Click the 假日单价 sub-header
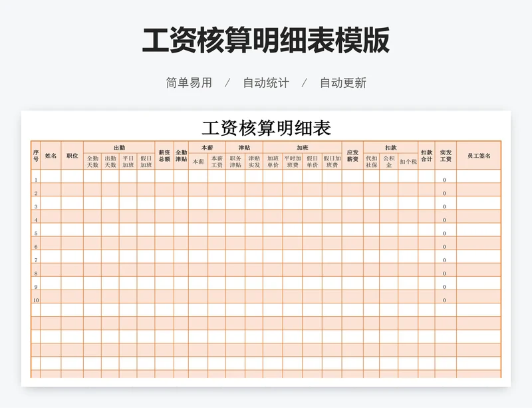 tap(312, 161)
